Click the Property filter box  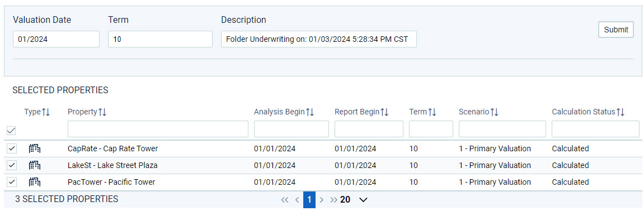pyautogui.click(x=158, y=129)
